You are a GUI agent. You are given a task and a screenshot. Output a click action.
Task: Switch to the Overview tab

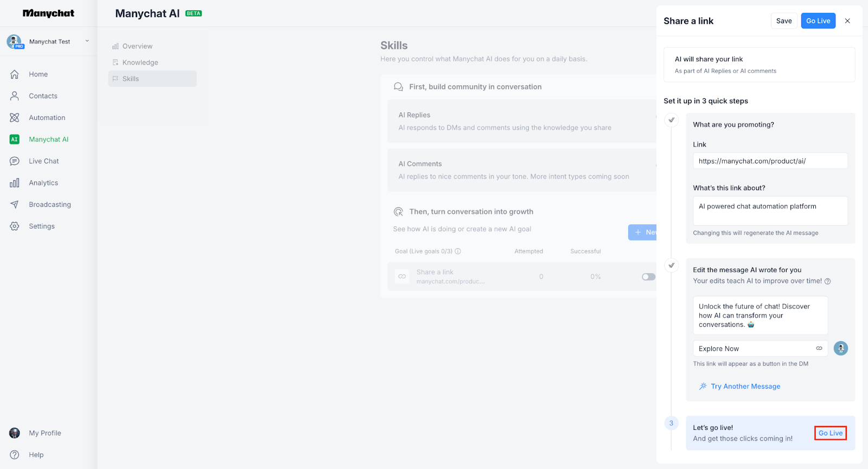(137, 46)
